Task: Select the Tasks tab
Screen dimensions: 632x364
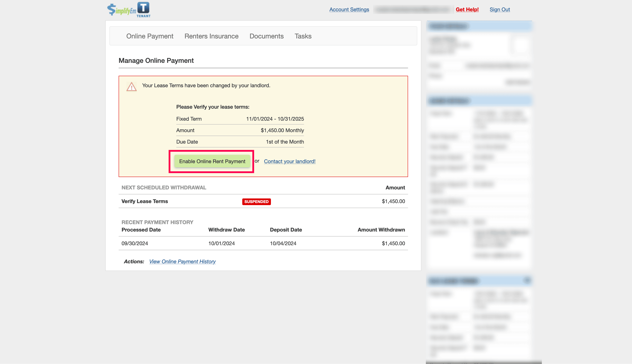Action: tap(303, 36)
